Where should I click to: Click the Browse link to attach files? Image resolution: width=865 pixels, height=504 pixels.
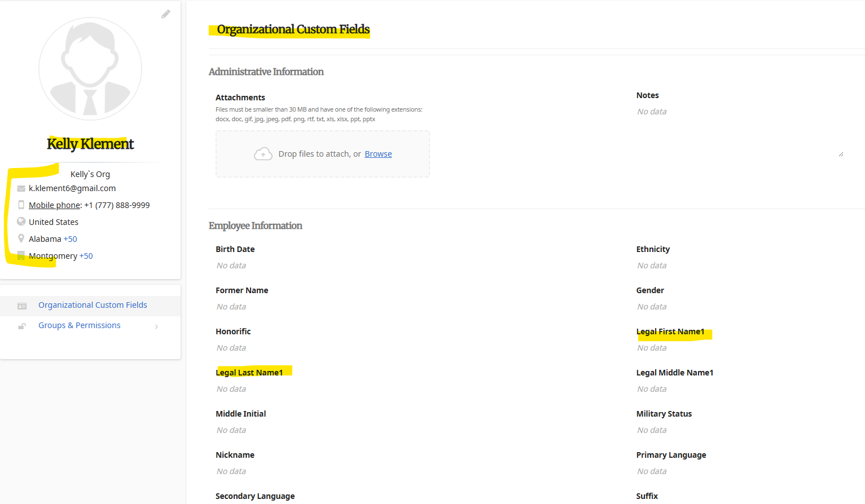(378, 154)
